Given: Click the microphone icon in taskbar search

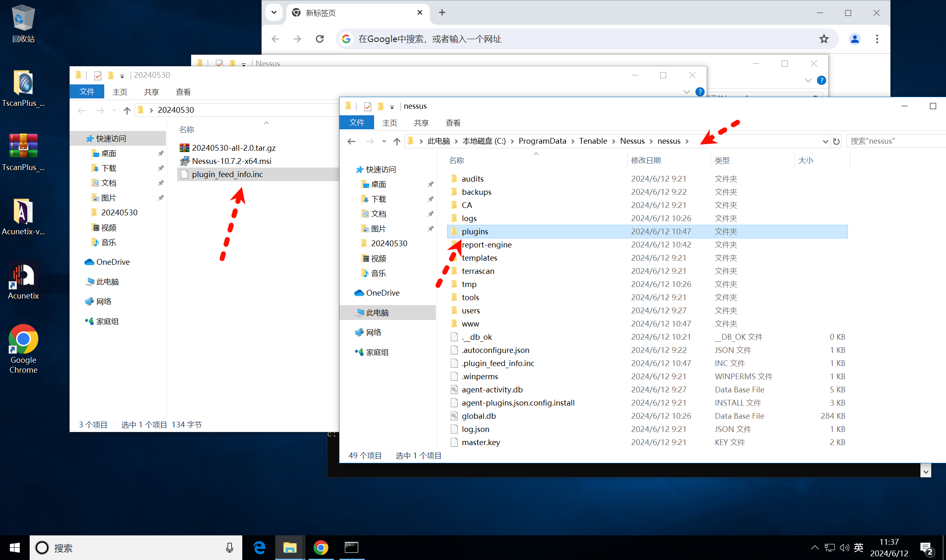Looking at the screenshot, I should point(229,548).
